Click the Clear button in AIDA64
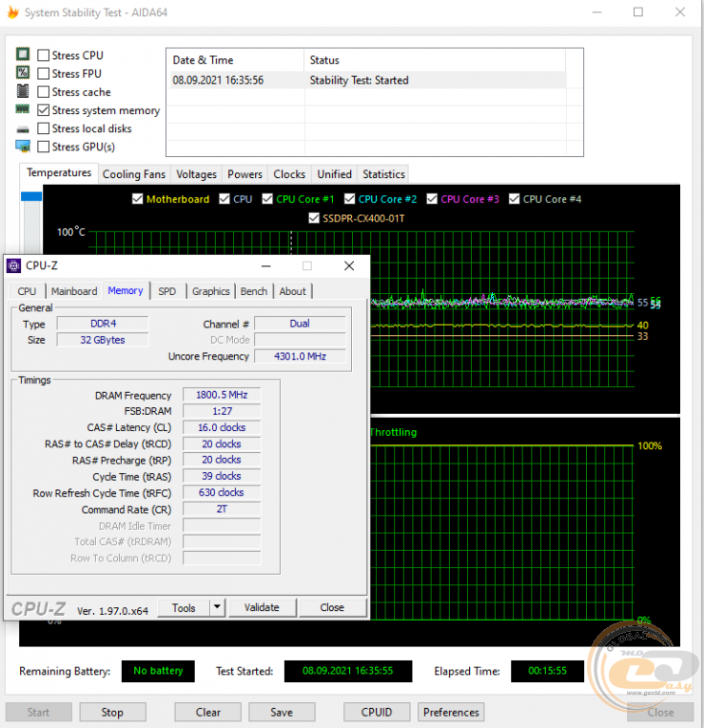This screenshot has width=704, height=728. click(x=208, y=712)
